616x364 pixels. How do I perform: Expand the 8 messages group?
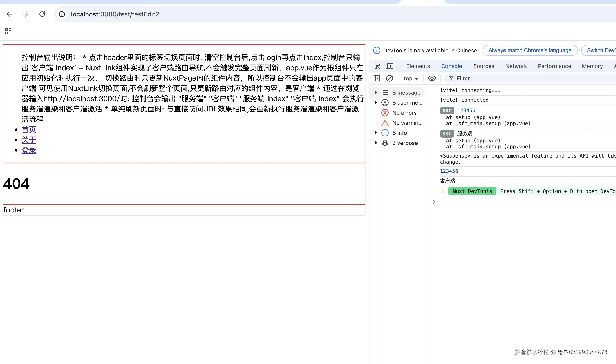pyautogui.click(x=376, y=92)
